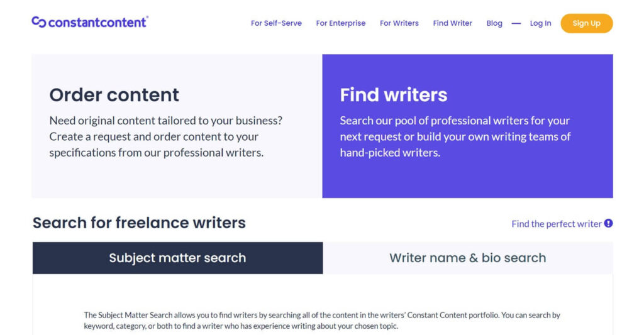Open the For Enterprise menu item
Image resolution: width=644 pixels, height=335 pixels.
pos(340,23)
